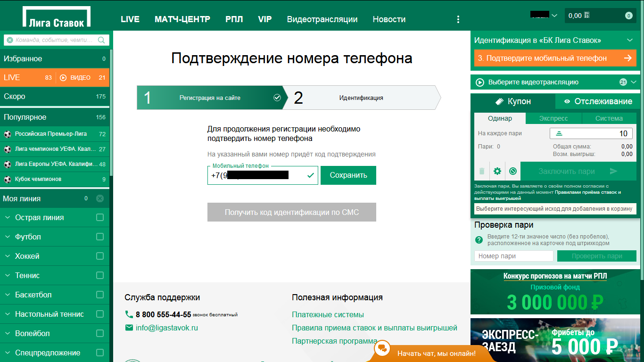Check the Настольный теннис checkbox
Screen dimensions: 644x362
coord(100,314)
